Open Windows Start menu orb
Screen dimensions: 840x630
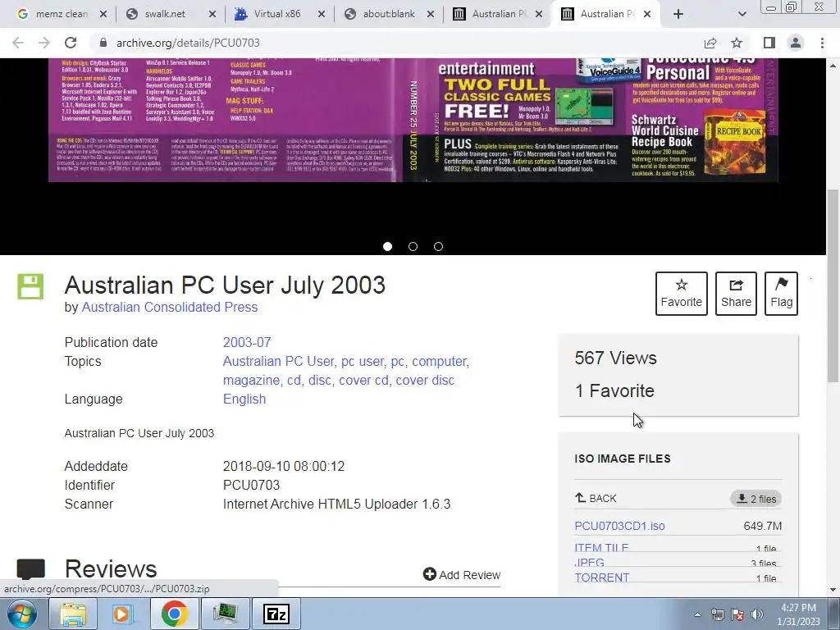[22, 614]
